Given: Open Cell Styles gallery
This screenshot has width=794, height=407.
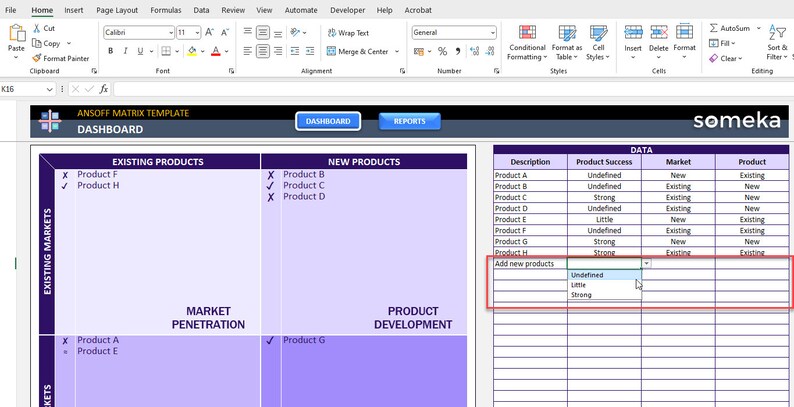Looking at the screenshot, I should (598, 43).
